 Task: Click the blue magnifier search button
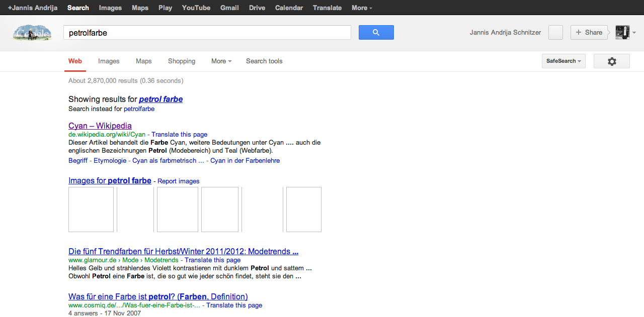point(376,33)
